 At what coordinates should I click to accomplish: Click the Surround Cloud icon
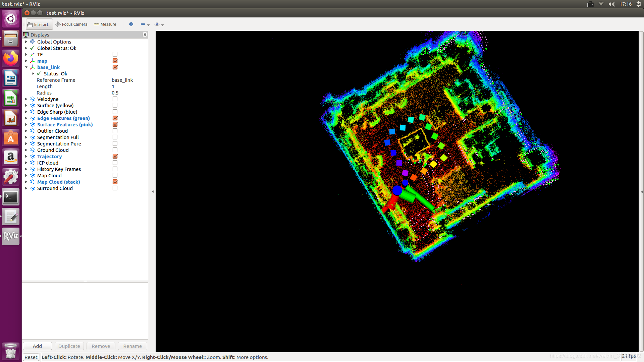33,188
